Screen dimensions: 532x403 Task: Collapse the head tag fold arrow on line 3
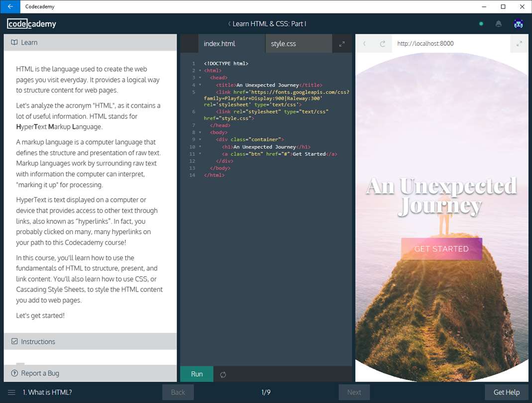pos(200,78)
